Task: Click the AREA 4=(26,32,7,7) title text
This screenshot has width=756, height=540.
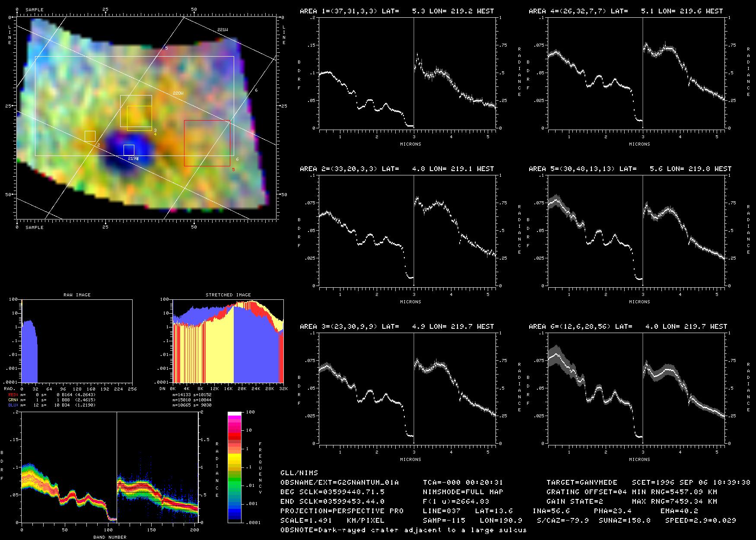Action: tap(568, 11)
